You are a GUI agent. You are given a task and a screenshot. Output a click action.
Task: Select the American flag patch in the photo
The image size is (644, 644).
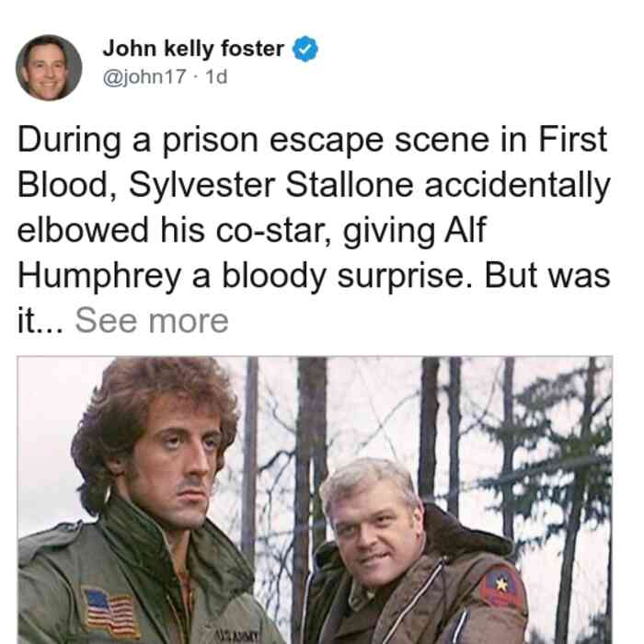point(111,612)
